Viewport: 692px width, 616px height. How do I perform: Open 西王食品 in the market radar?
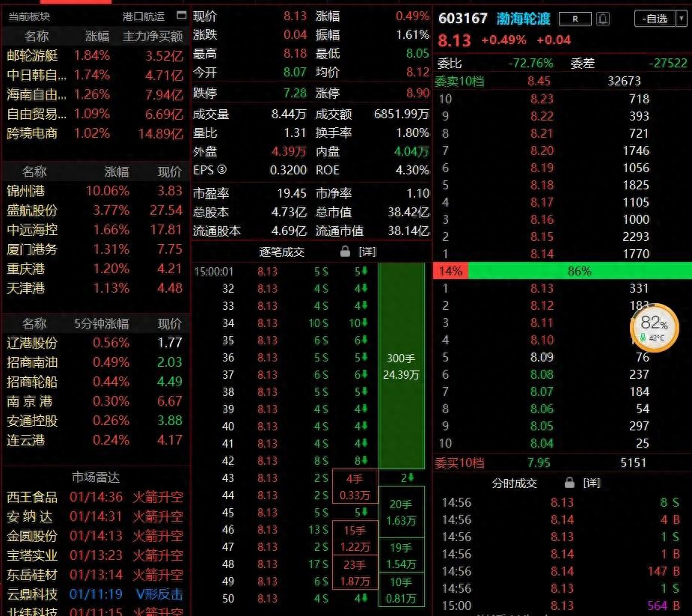tap(31, 497)
